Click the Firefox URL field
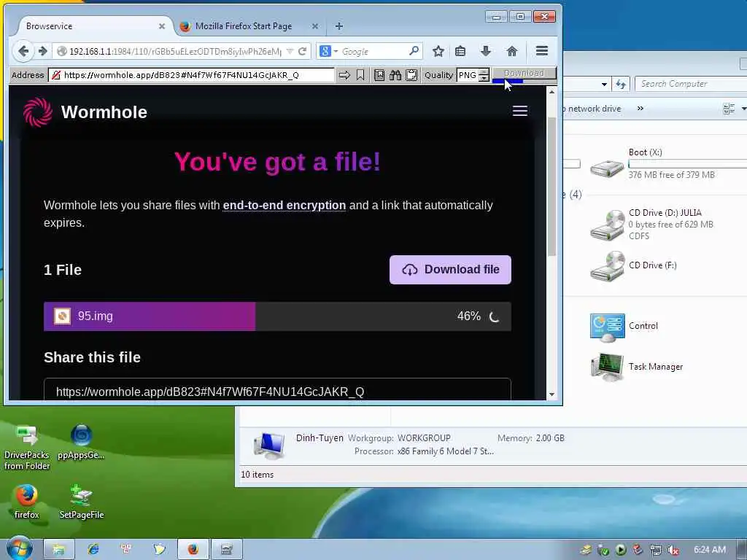 click(x=177, y=51)
